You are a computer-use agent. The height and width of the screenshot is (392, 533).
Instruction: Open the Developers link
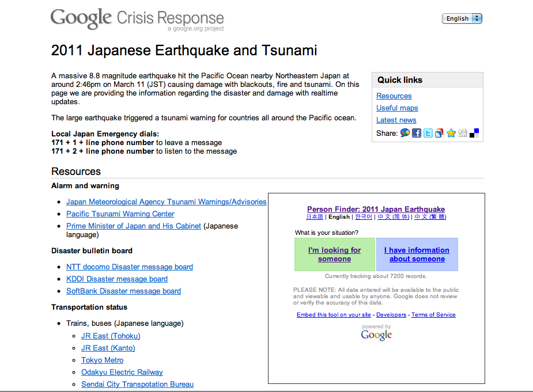391,314
